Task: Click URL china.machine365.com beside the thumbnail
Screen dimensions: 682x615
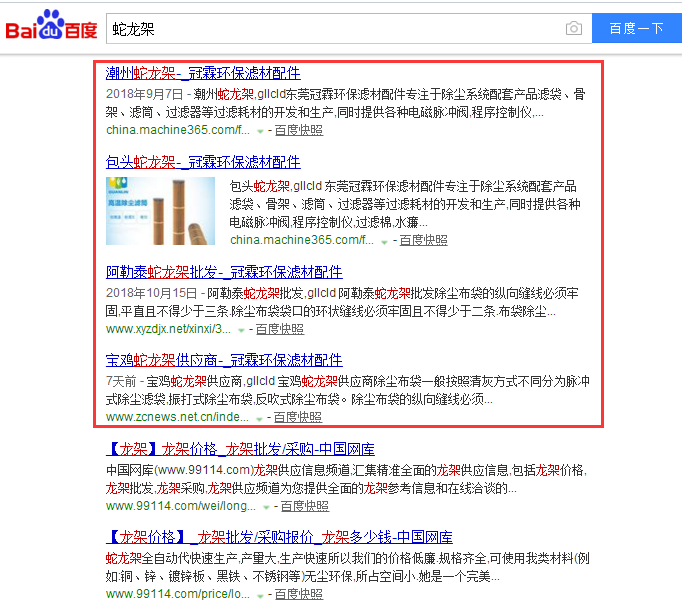Action: tap(302, 240)
